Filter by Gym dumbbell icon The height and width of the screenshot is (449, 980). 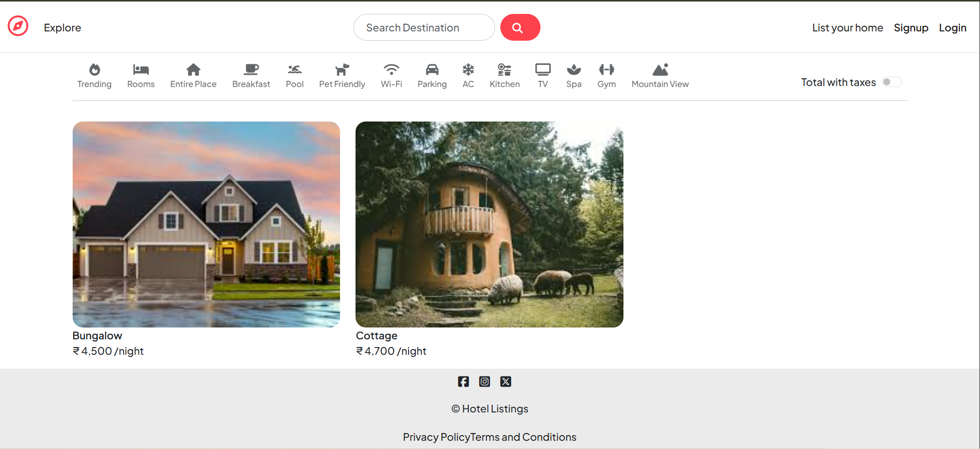pos(606,70)
